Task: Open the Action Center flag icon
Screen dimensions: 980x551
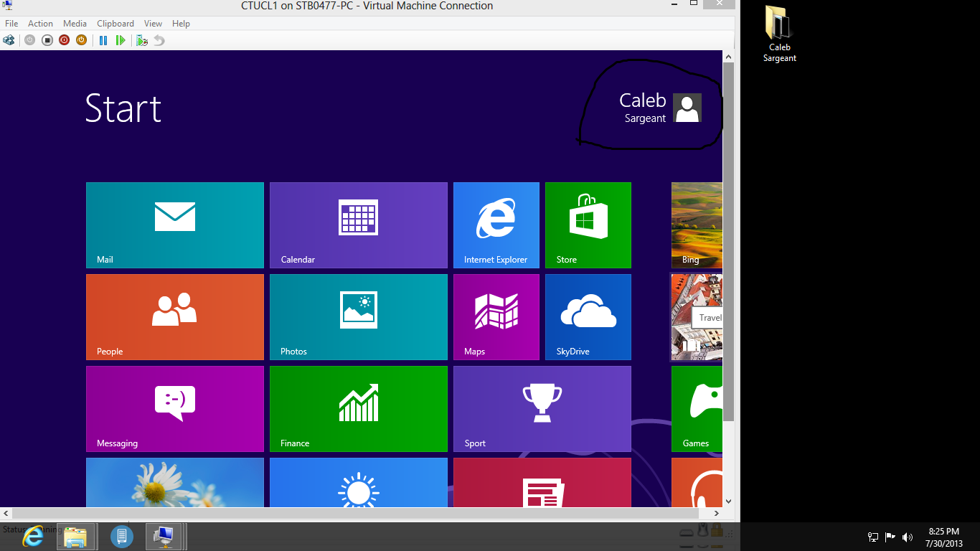Action: click(x=890, y=537)
